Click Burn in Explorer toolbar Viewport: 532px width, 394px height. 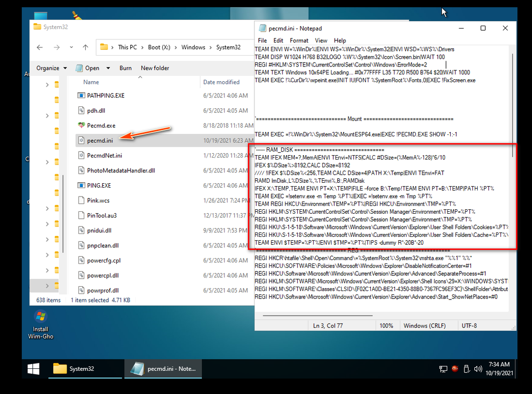point(126,68)
